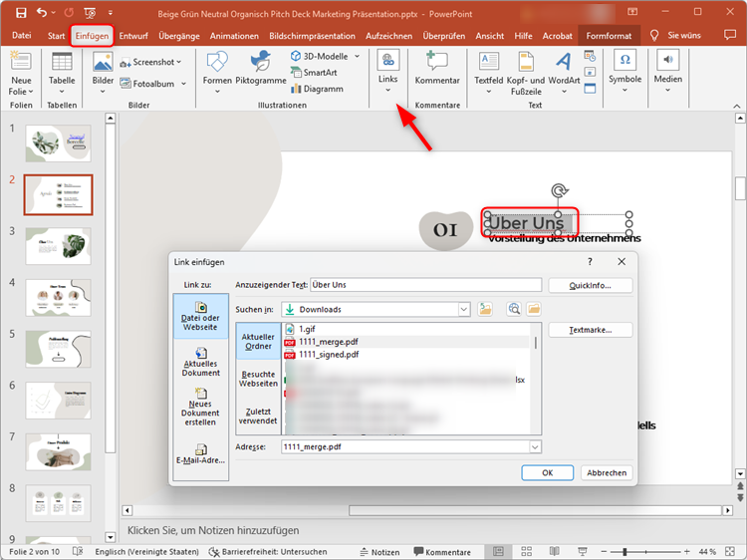Open the Links ribbon button
Viewport: 747px width, 560px height.
387,72
